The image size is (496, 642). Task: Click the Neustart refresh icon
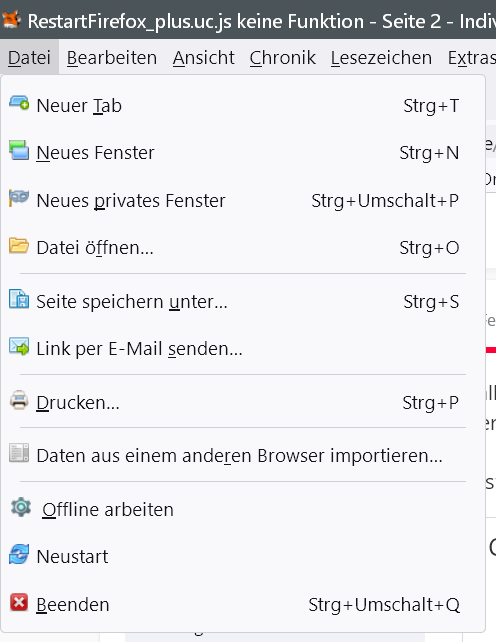pyautogui.click(x=19, y=554)
